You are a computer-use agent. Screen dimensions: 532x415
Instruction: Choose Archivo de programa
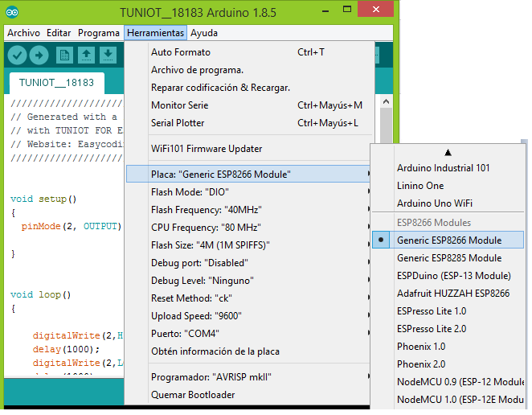point(248,70)
